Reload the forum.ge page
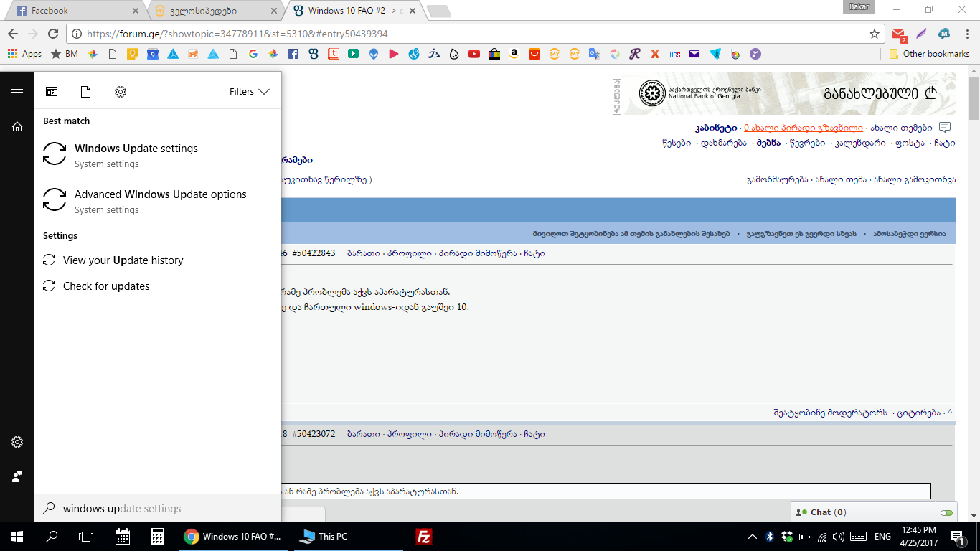The width and height of the screenshot is (980, 551). click(x=53, y=34)
